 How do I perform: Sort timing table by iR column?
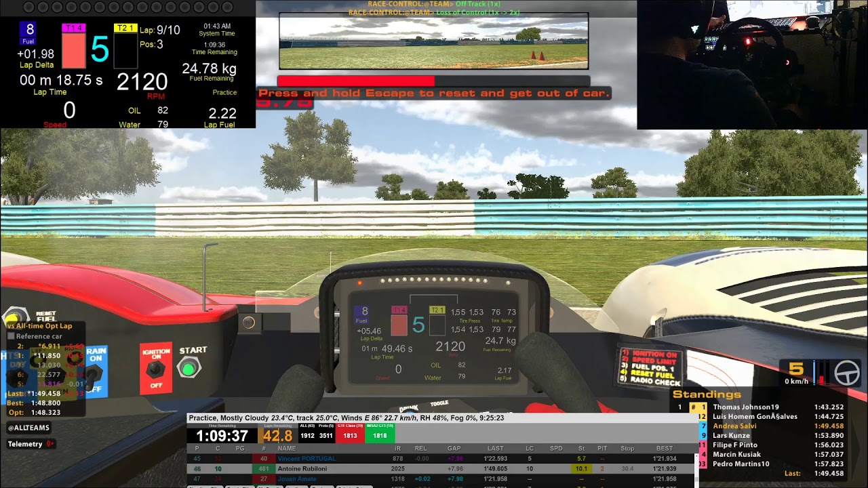pos(397,449)
